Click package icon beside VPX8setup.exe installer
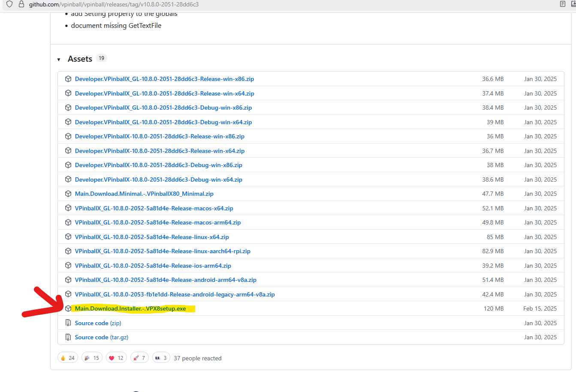Image resolution: width=576 pixels, height=392 pixels. pos(68,308)
